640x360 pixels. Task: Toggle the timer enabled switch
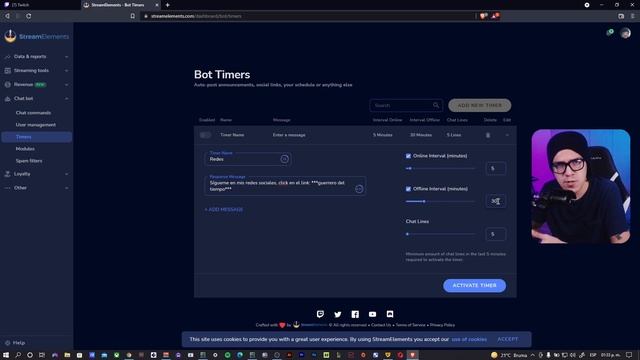[x=206, y=135]
